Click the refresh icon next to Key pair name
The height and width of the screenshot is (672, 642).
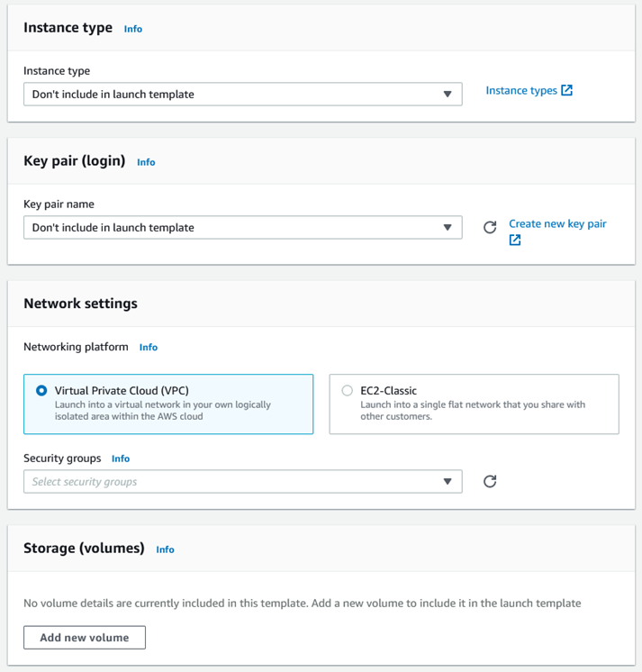[490, 227]
